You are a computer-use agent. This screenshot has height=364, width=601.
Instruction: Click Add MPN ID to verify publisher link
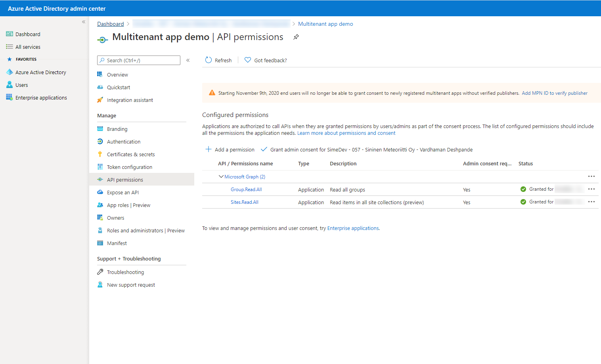(x=555, y=93)
